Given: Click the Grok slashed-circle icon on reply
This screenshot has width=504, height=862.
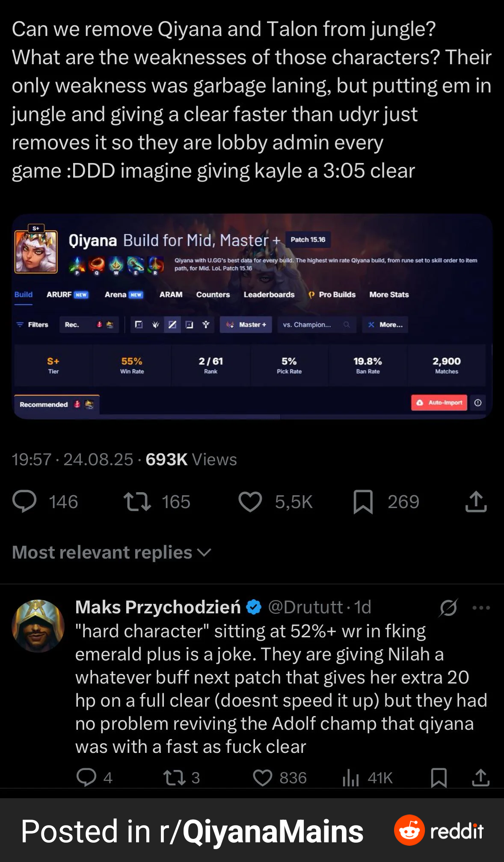Looking at the screenshot, I should tap(448, 607).
